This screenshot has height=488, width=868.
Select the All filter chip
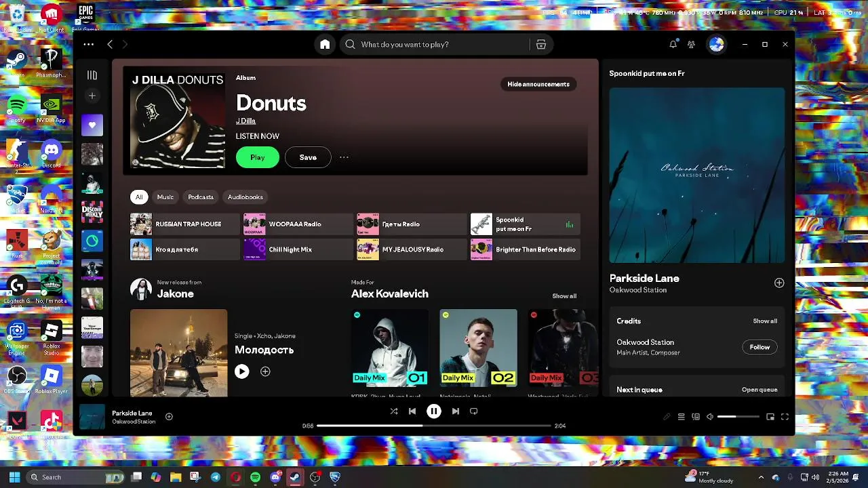(x=139, y=197)
